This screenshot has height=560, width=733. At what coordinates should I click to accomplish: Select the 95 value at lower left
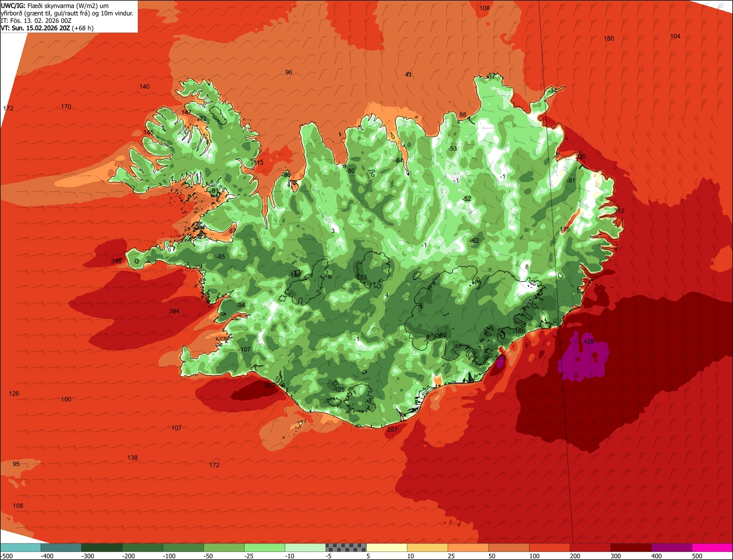coord(16,464)
